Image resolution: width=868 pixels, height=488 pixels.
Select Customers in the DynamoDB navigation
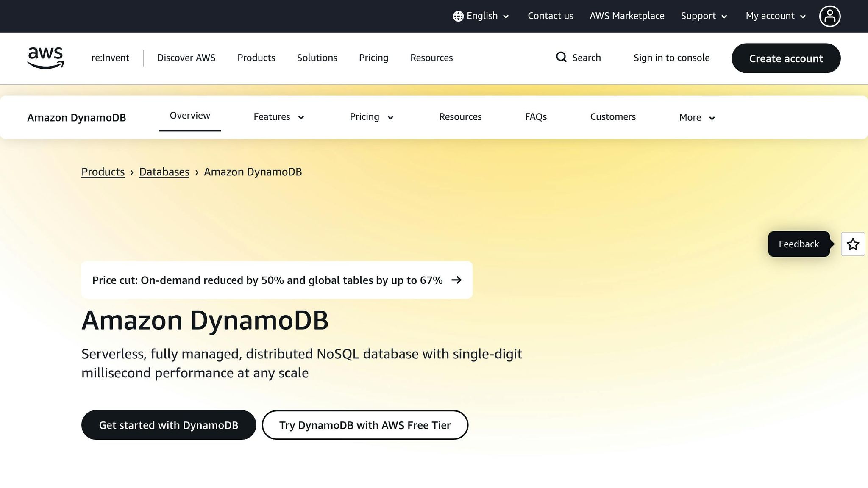tap(612, 117)
